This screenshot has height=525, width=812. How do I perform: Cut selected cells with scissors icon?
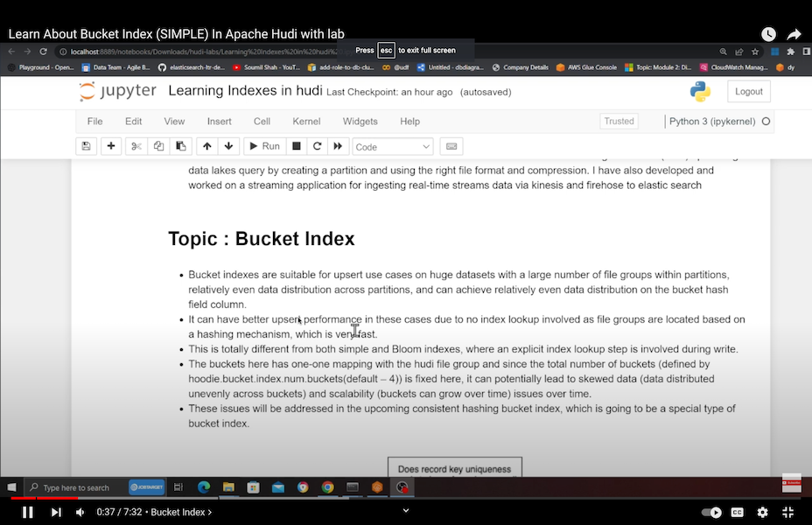[x=136, y=146]
